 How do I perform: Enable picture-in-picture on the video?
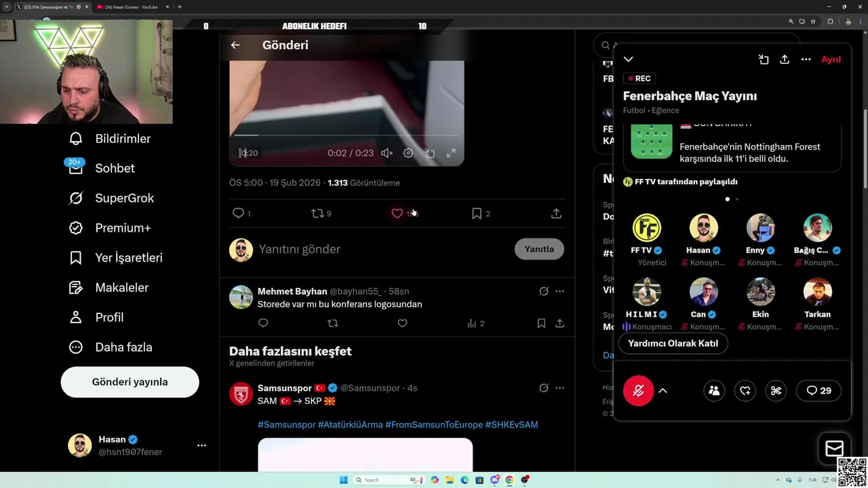tap(429, 153)
